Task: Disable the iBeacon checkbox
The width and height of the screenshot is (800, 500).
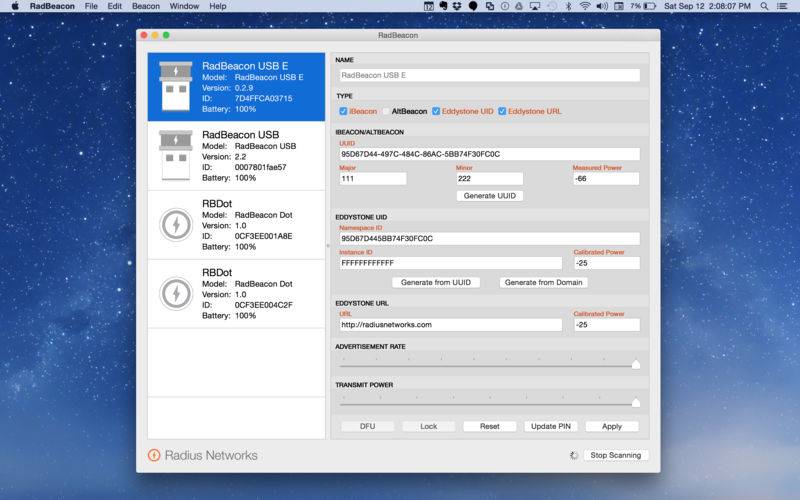Action: coord(343,111)
